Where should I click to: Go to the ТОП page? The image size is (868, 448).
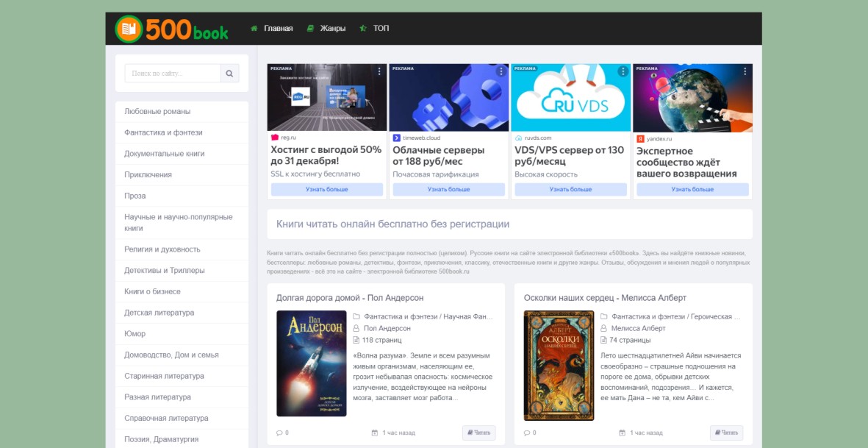pyautogui.click(x=381, y=29)
